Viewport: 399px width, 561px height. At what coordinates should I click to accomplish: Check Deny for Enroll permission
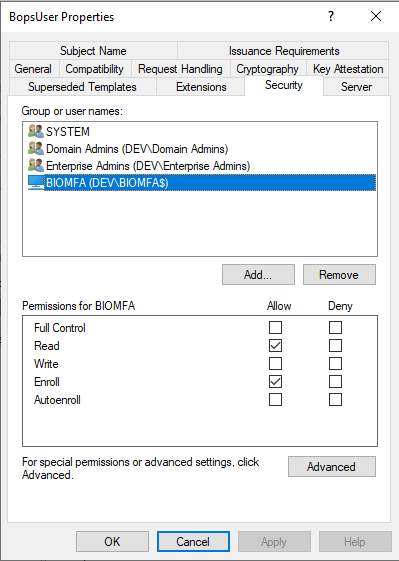click(335, 381)
